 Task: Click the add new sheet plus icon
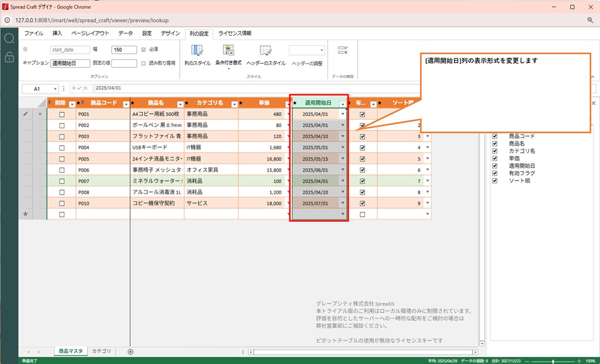pyautogui.click(x=131, y=352)
